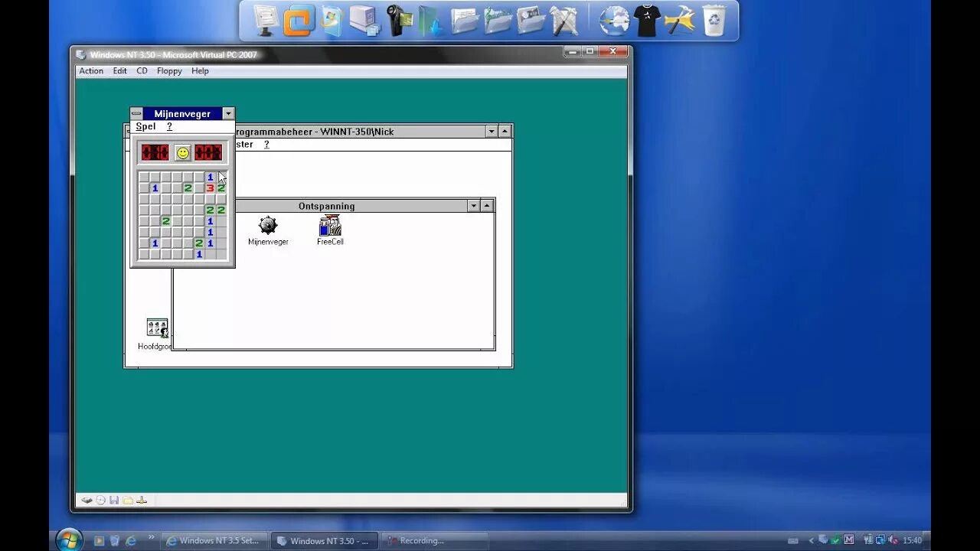
Task: Open the documents folder icon in the dock
Action: pos(465,21)
